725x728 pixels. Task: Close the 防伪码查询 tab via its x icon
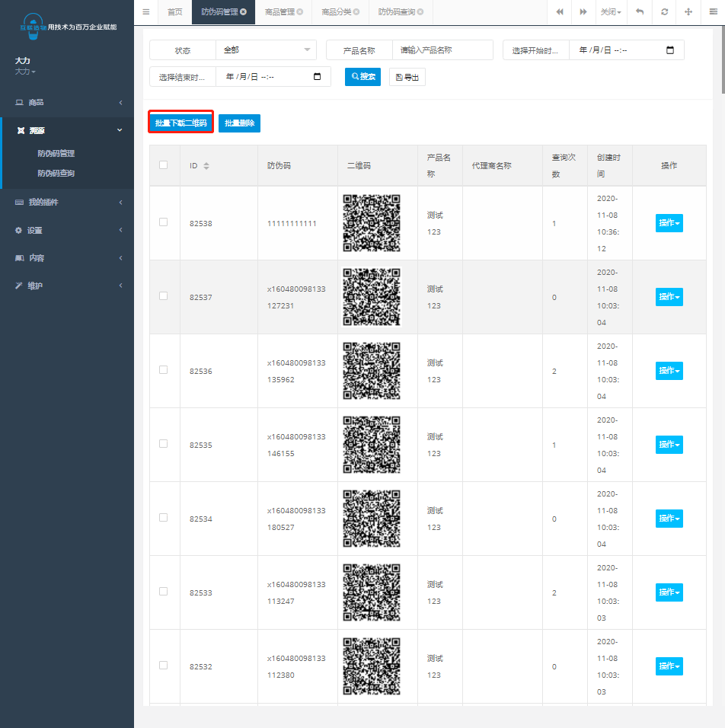[420, 12]
